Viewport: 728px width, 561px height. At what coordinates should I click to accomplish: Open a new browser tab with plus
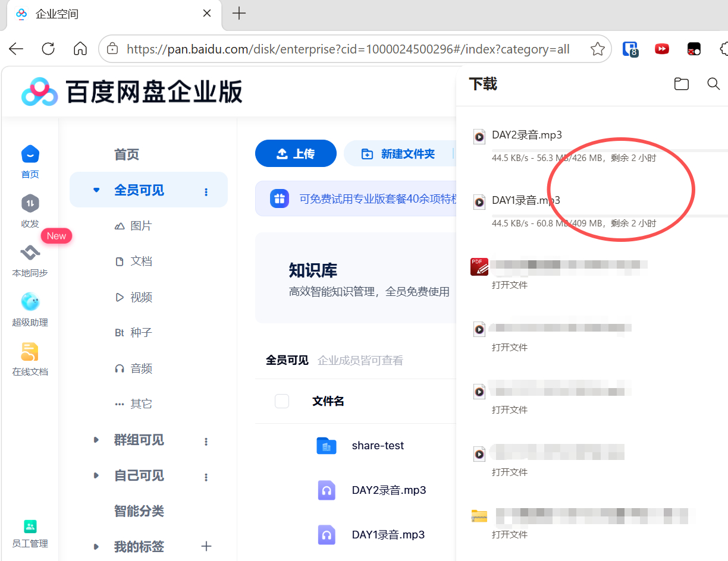239,13
